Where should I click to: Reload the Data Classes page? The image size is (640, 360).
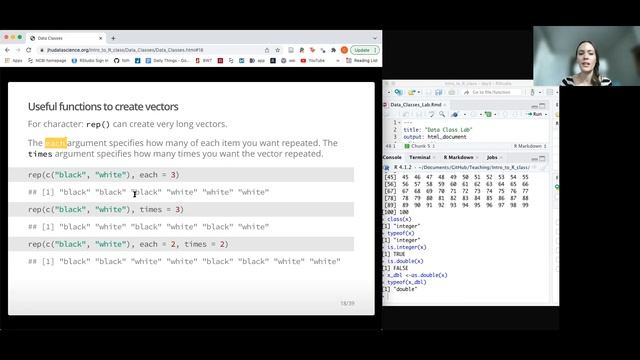(x=29, y=50)
